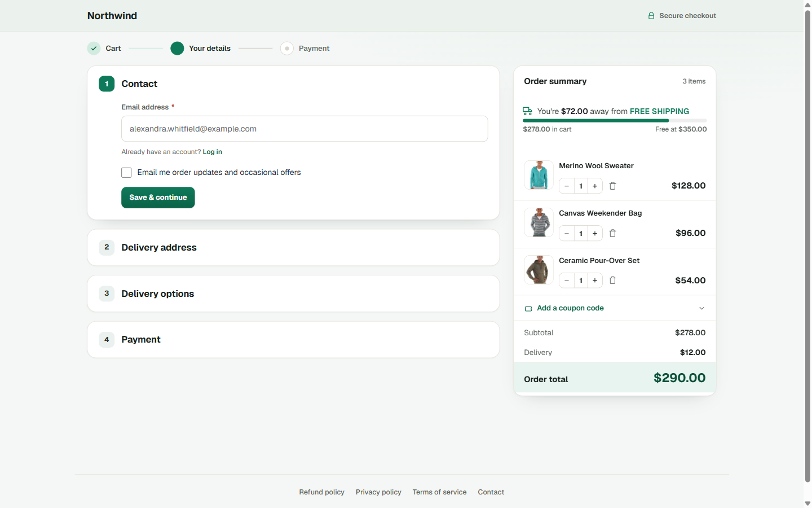Remove Ceramic Pour-Over Set from cart

click(613, 281)
